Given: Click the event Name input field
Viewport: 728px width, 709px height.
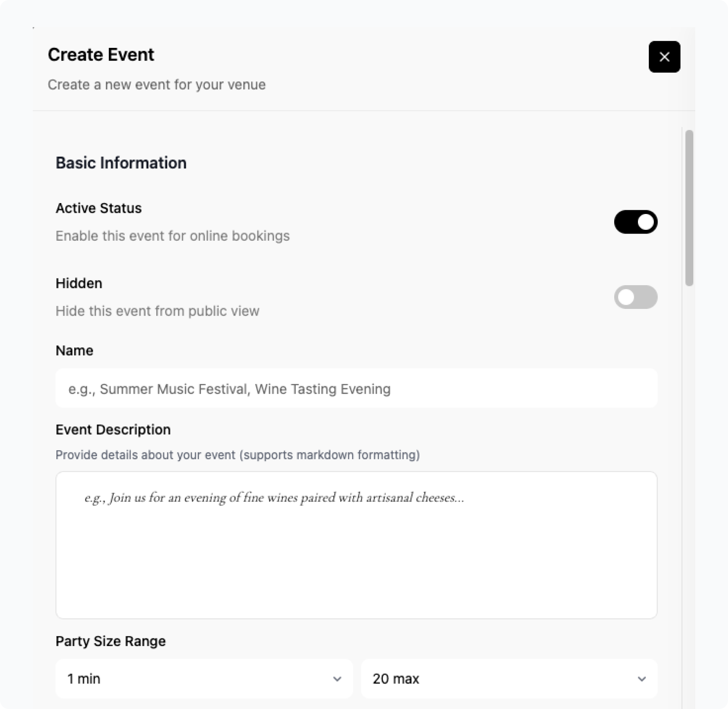Looking at the screenshot, I should [x=356, y=388].
